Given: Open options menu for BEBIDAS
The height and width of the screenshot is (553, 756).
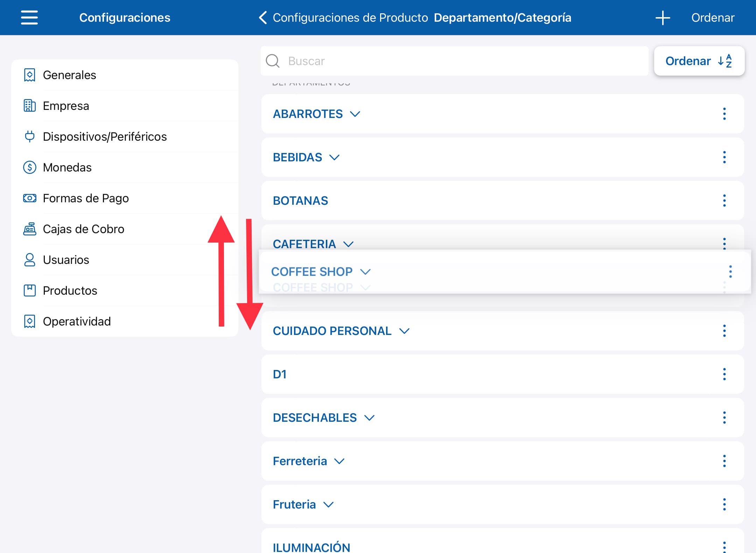Looking at the screenshot, I should 724,157.
